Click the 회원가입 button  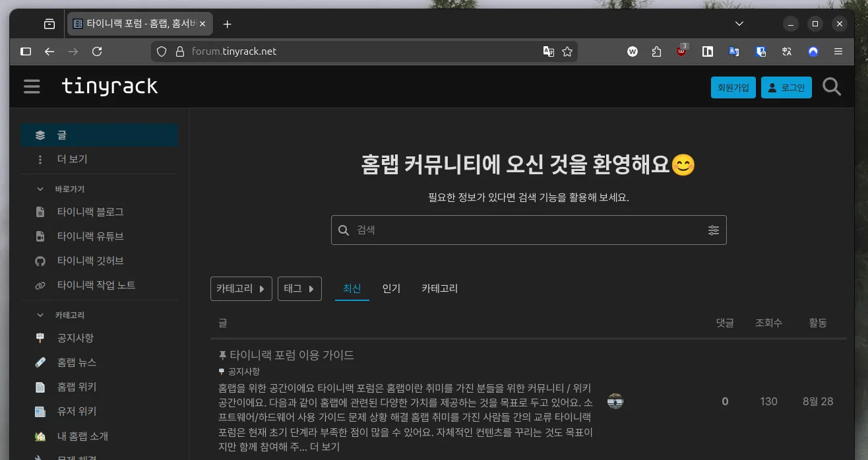(x=733, y=88)
